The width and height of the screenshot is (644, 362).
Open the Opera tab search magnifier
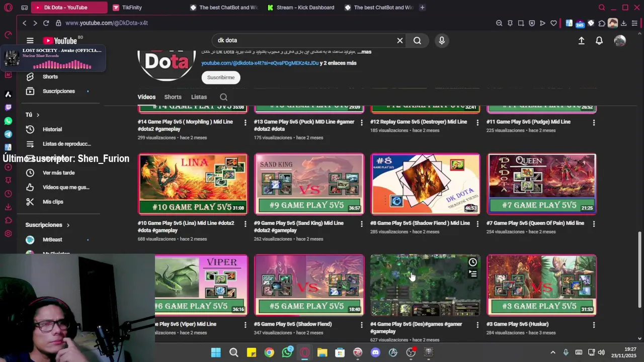tap(602, 7)
